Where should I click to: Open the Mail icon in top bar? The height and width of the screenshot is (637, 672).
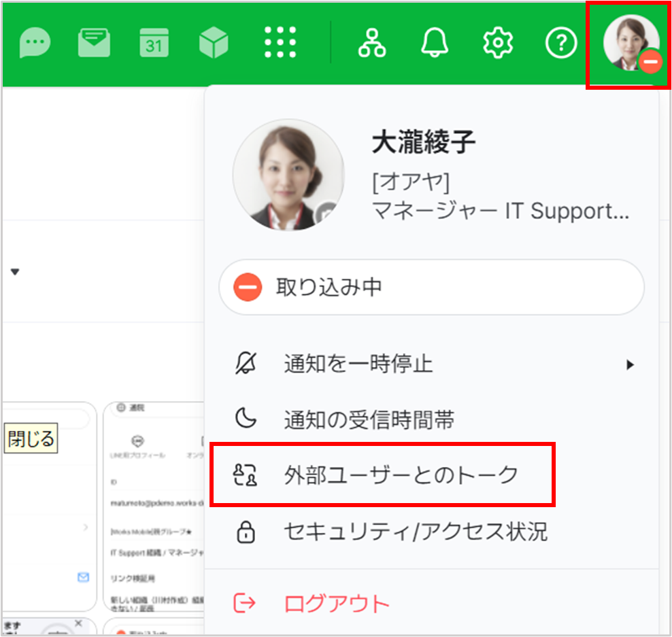tap(93, 44)
